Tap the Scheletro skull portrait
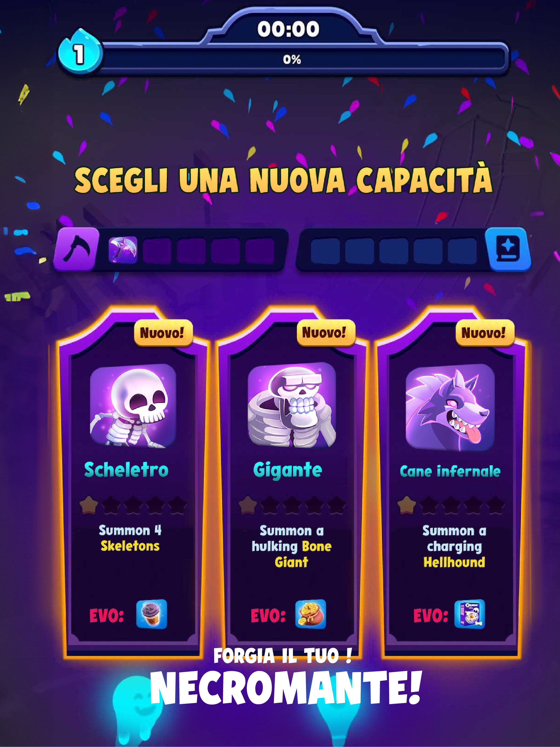Viewport: 560px width, 747px height. tap(133, 406)
